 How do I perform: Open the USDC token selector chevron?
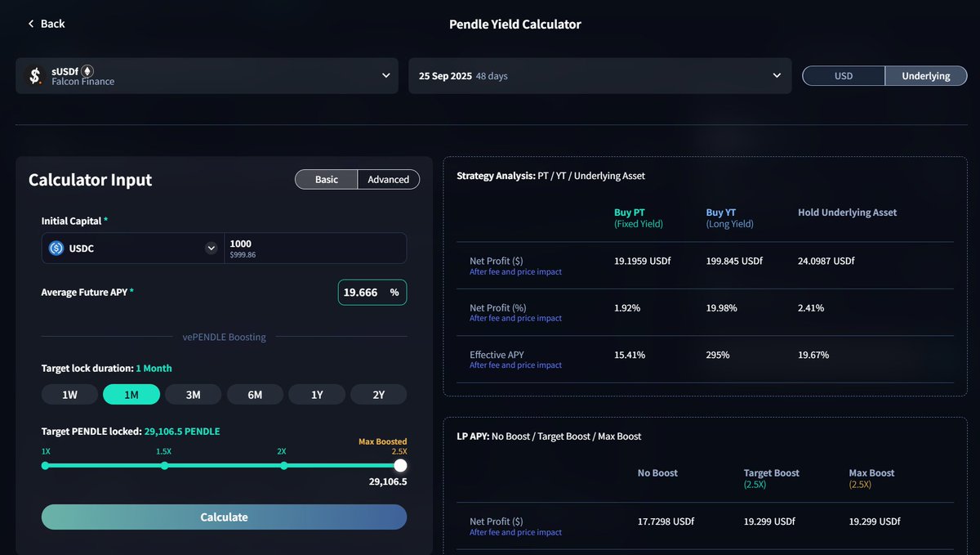(x=211, y=248)
